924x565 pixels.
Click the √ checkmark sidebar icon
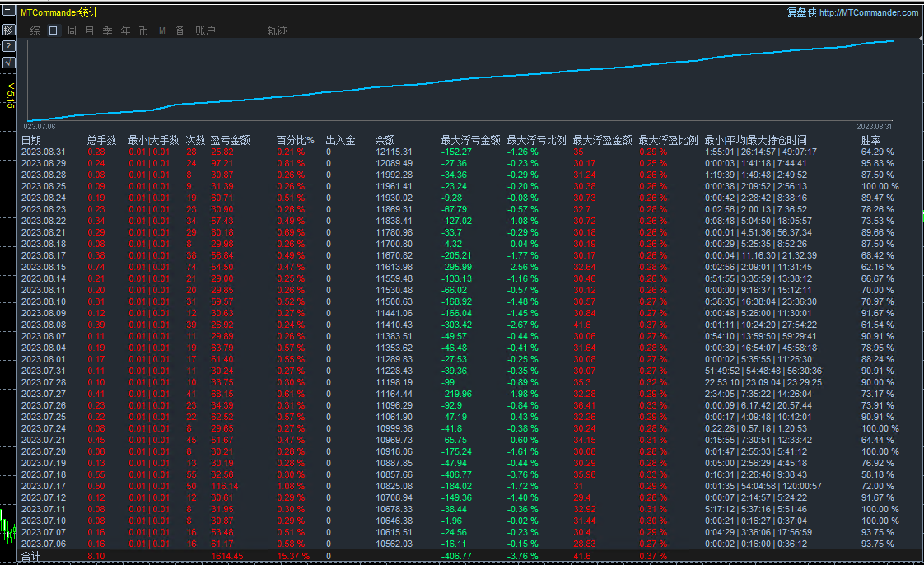coord(9,62)
